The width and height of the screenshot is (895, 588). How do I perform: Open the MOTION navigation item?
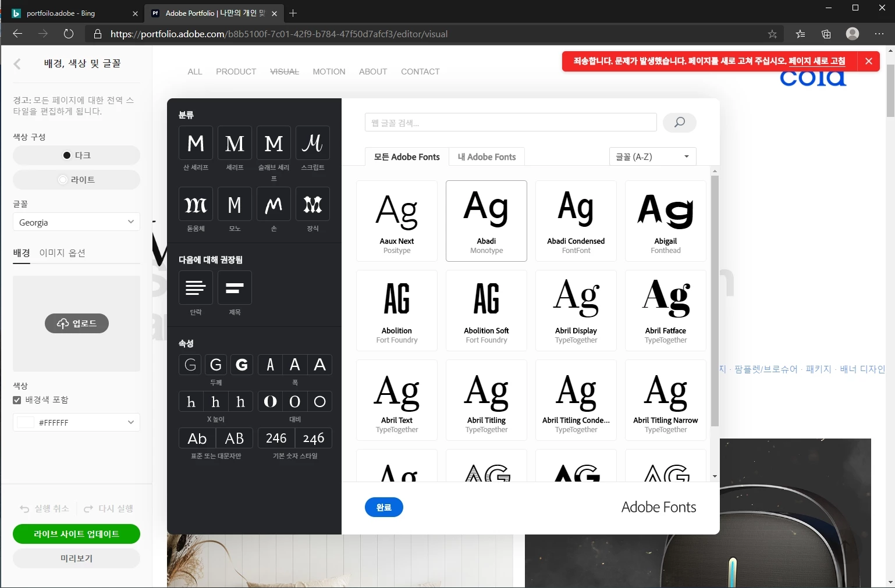(x=329, y=72)
